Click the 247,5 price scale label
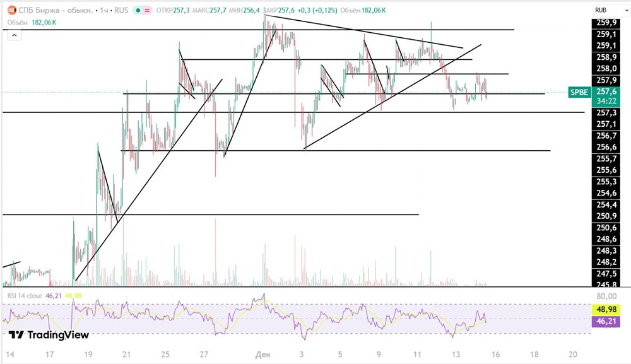The height and width of the screenshot is (364, 631). click(606, 274)
